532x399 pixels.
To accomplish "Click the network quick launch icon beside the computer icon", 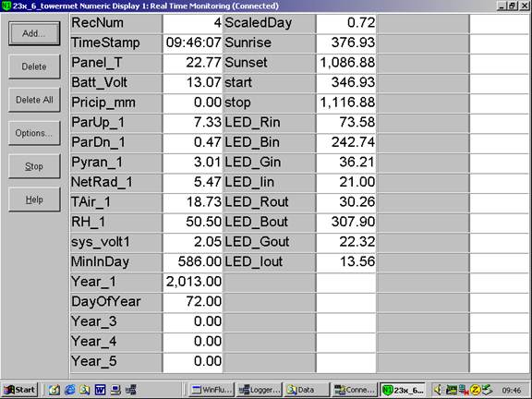I will [x=130, y=390].
